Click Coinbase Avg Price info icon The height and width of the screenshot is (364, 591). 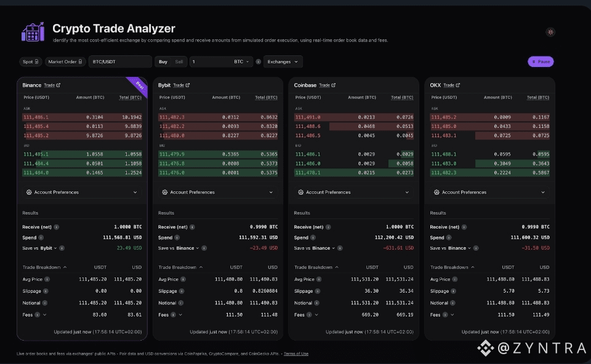point(319,279)
